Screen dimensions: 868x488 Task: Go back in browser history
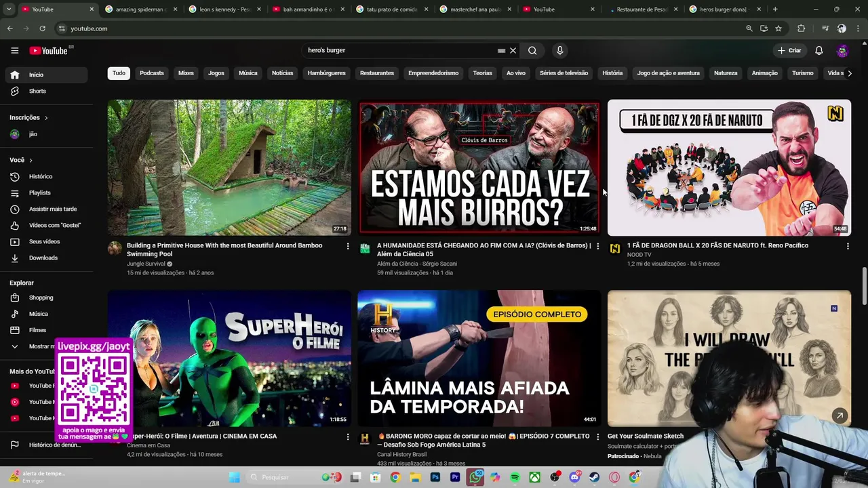pos(9,28)
